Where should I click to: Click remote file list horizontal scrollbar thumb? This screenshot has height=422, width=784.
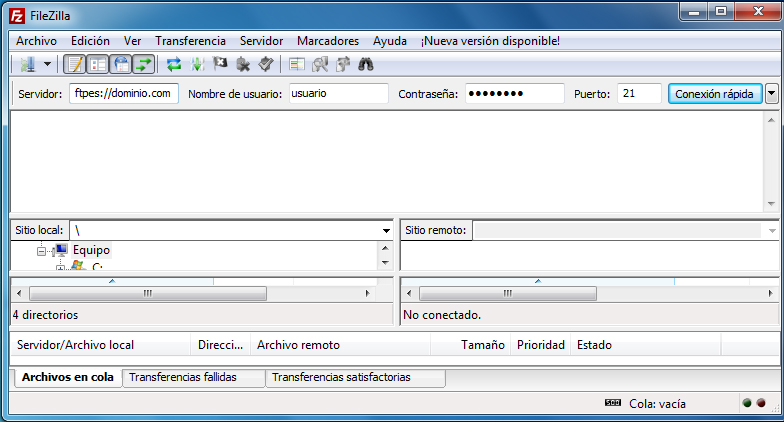point(508,294)
